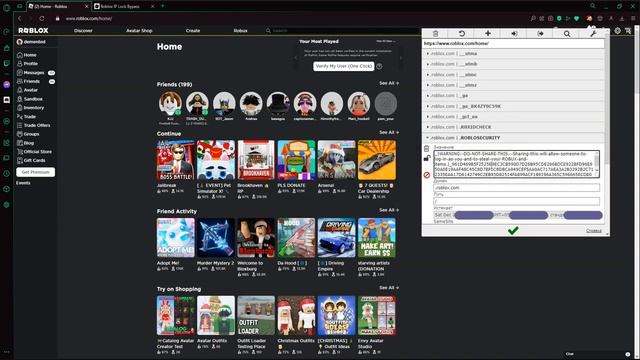This screenshot has width=640, height=360.
Task: Click the cookie domain field showing .roblox.com
Action: pyautogui.click(x=516, y=188)
